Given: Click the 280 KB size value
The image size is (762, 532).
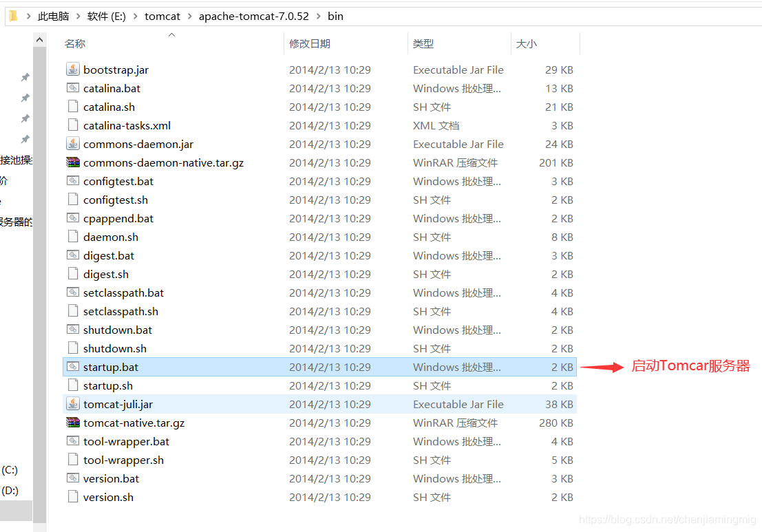Looking at the screenshot, I should tap(556, 423).
